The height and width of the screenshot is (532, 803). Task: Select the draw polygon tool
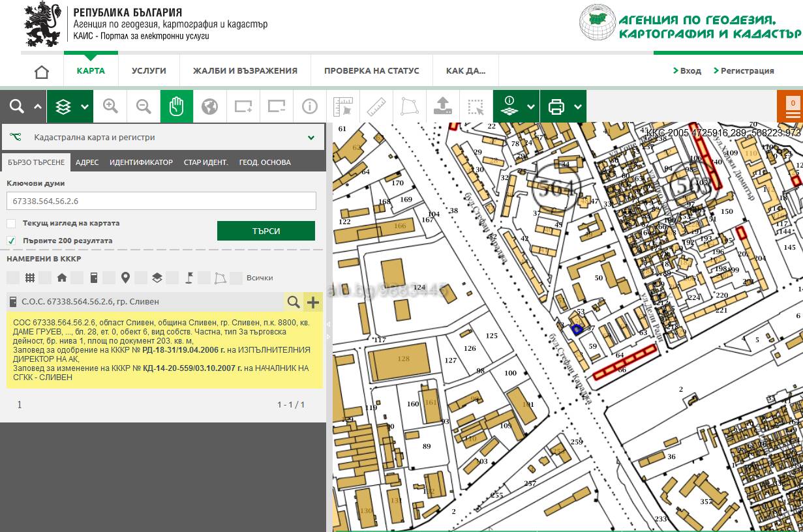click(410, 106)
